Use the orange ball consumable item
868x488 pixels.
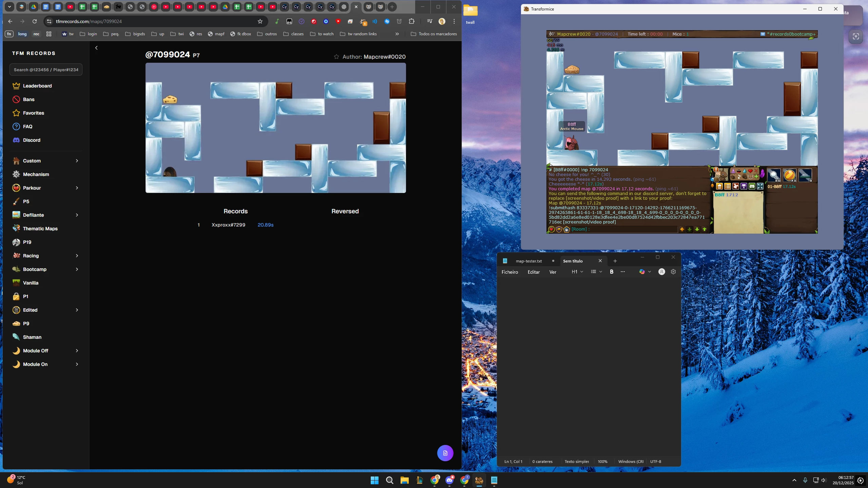click(789, 175)
